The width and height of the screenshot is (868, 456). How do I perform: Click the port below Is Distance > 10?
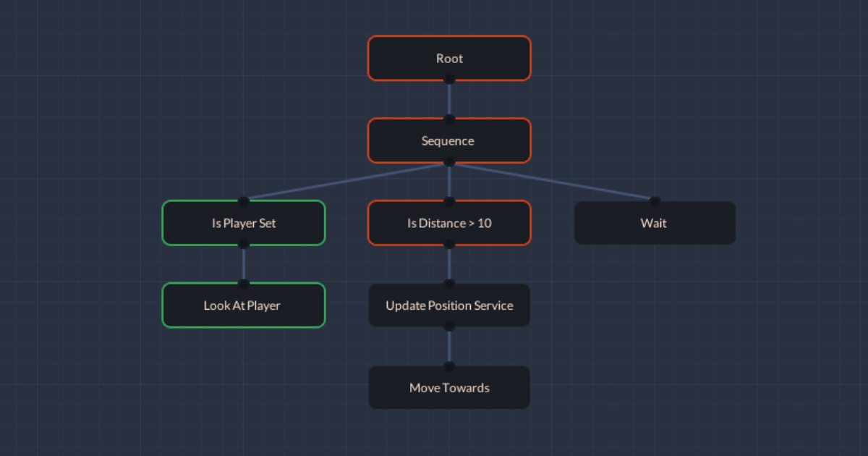coord(449,245)
